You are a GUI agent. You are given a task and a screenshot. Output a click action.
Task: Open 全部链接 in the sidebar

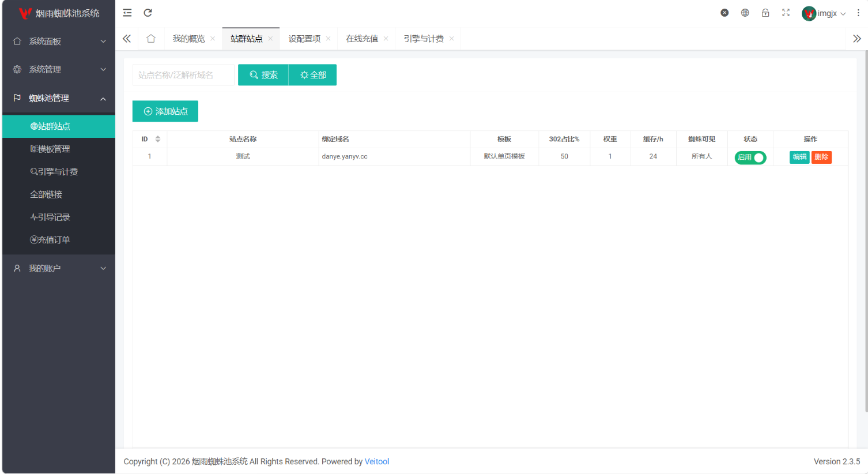tap(59, 194)
